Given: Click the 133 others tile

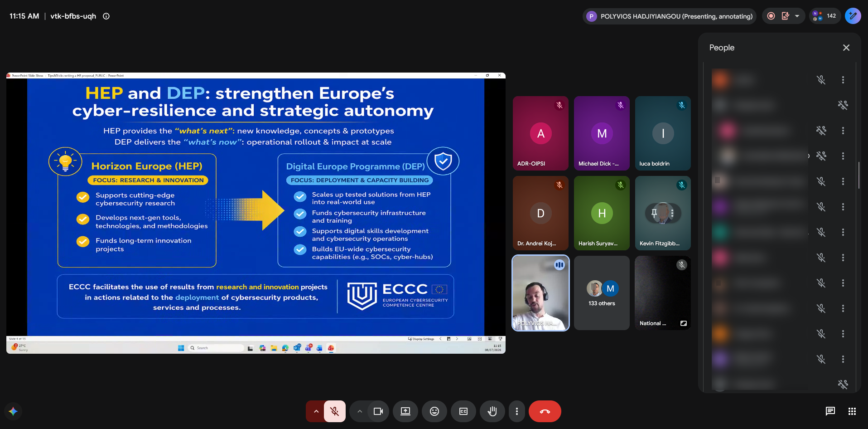Looking at the screenshot, I should tap(602, 293).
